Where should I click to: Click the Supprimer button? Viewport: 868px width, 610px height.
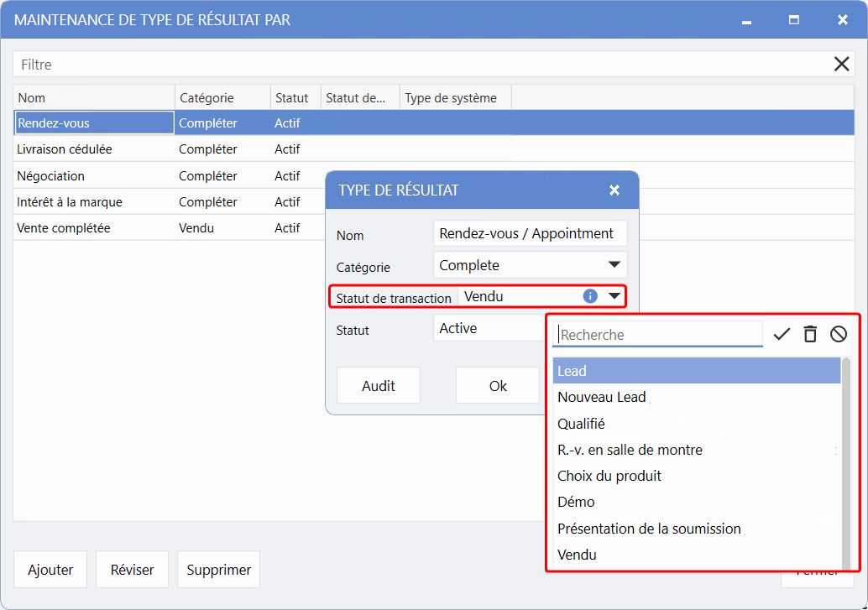[218, 570]
